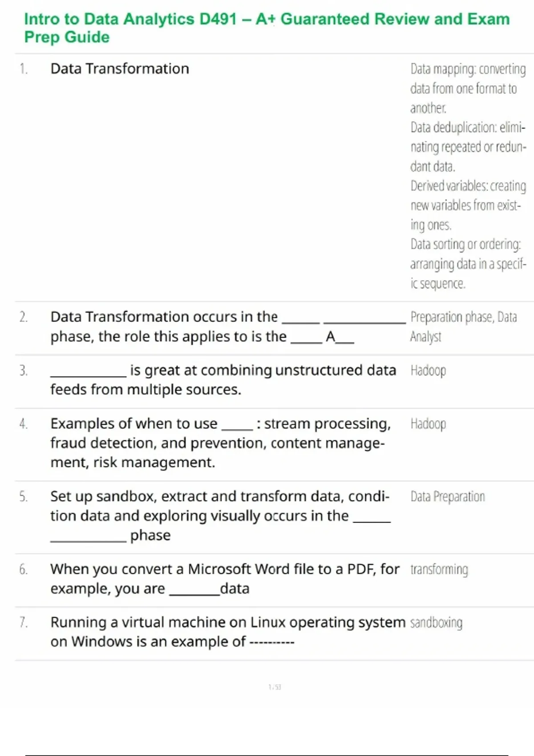This screenshot has height=756, width=534.
Task: Select the 'Data Transformation' term in item 1
Action: (x=120, y=69)
